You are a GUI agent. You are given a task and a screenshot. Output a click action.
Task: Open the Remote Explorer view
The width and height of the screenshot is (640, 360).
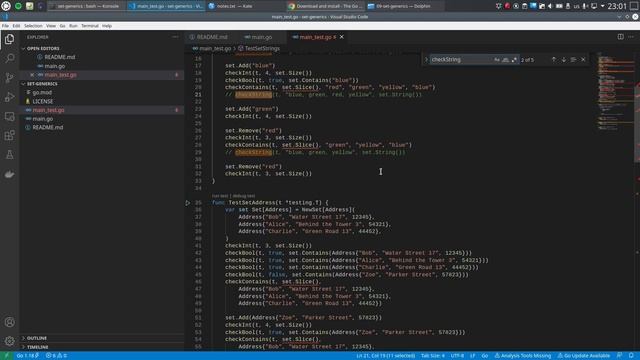[x=9, y=116]
